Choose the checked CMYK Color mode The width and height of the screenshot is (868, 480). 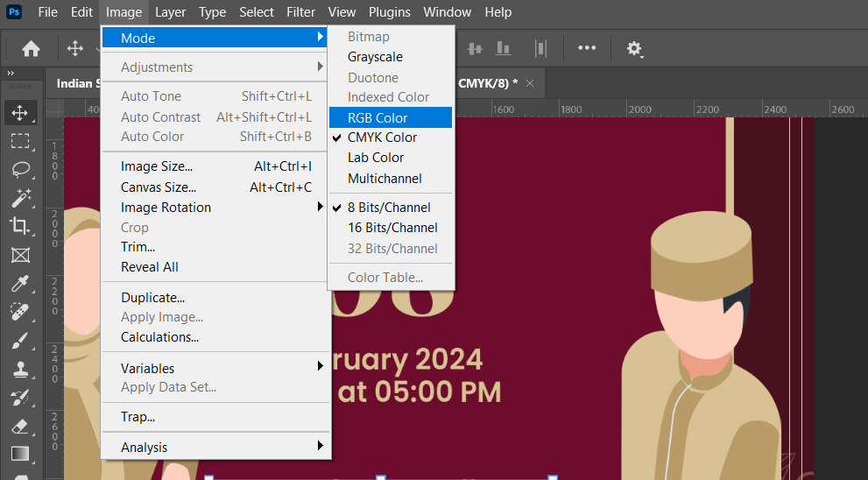click(382, 138)
